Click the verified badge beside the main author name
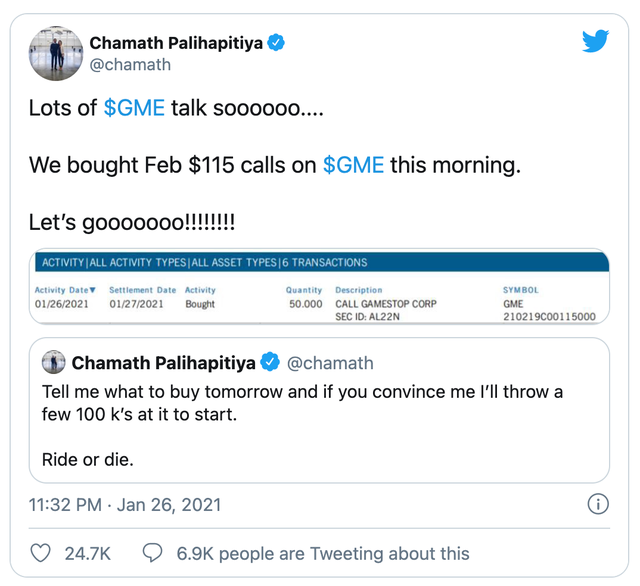The height and width of the screenshot is (586, 640). (x=275, y=42)
